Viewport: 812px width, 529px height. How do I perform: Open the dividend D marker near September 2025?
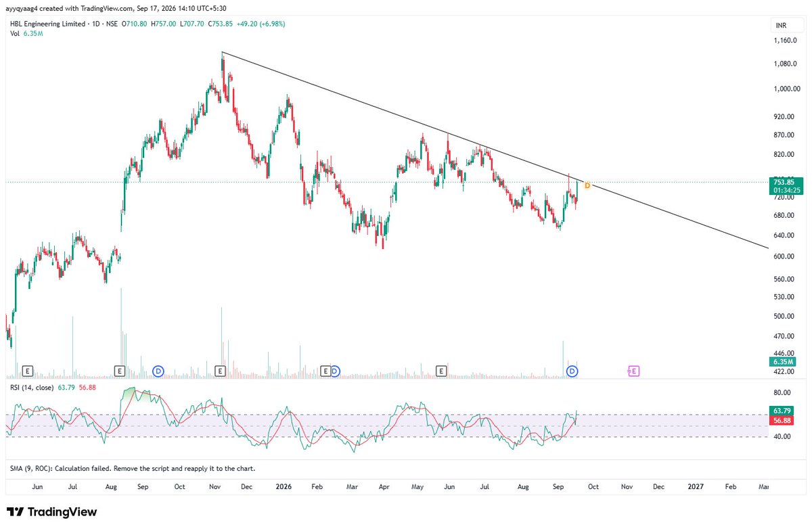tap(158, 371)
